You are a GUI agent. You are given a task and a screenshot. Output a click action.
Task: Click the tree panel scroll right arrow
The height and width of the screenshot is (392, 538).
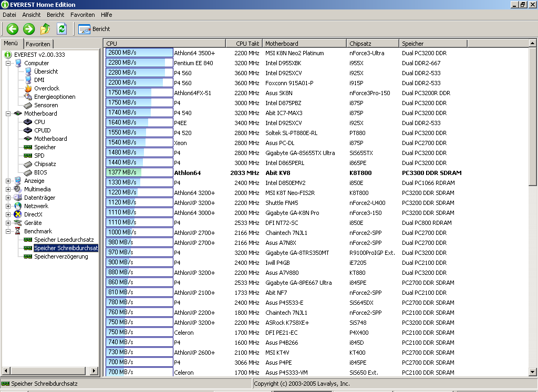coord(94,370)
